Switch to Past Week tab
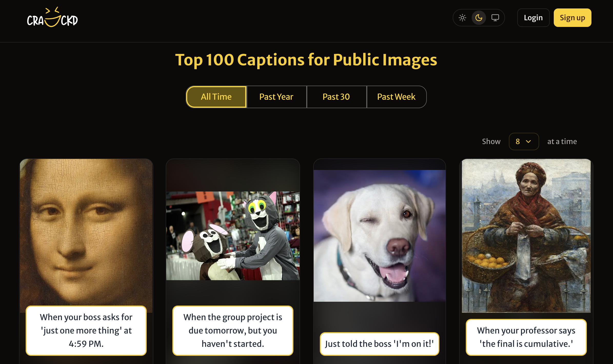The height and width of the screenshot is (364, 613). point(396,97)
